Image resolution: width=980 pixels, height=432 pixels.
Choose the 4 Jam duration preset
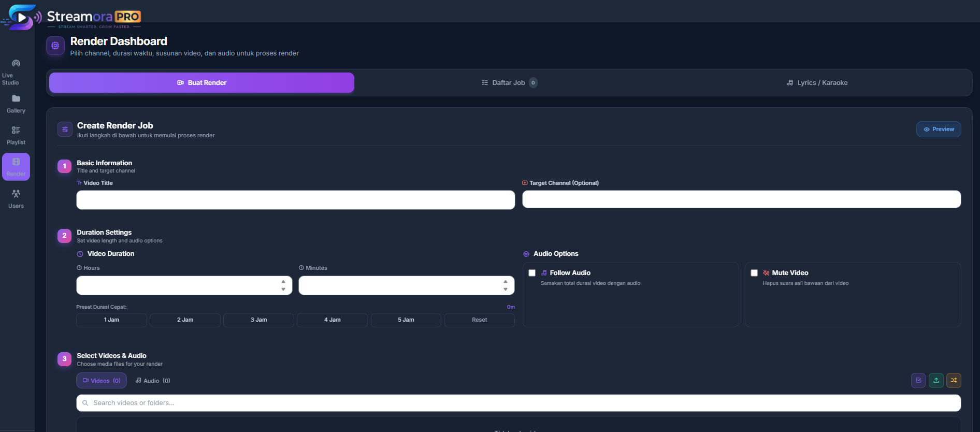332,320
